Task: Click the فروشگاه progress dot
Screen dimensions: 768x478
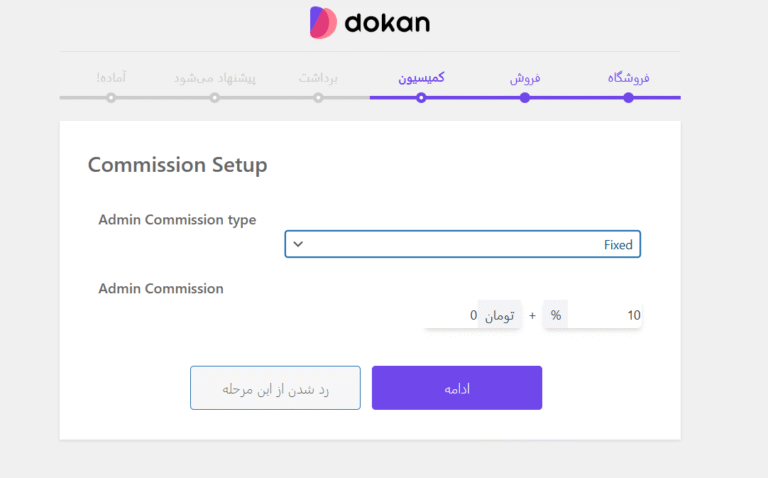Action: point(628,98)
